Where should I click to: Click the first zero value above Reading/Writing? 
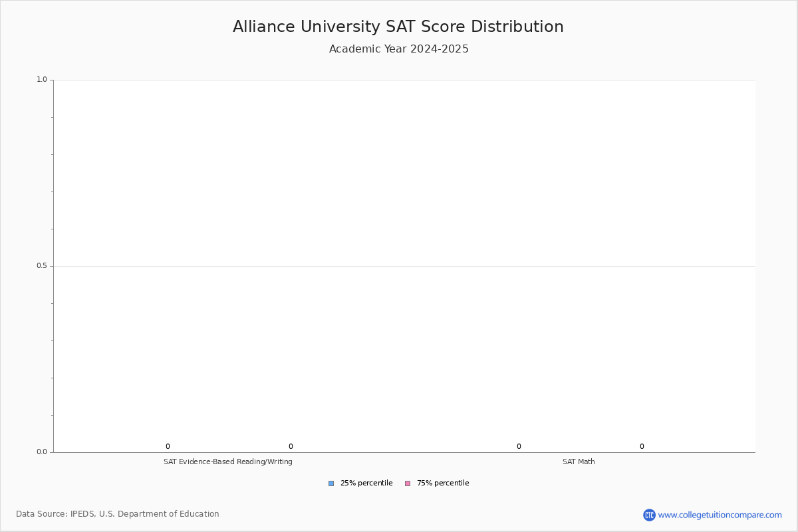(168, 447)
